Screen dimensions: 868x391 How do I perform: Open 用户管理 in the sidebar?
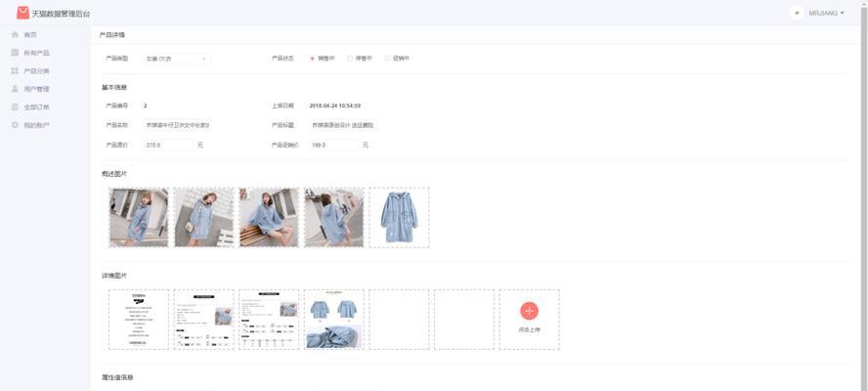pos(36,89)
